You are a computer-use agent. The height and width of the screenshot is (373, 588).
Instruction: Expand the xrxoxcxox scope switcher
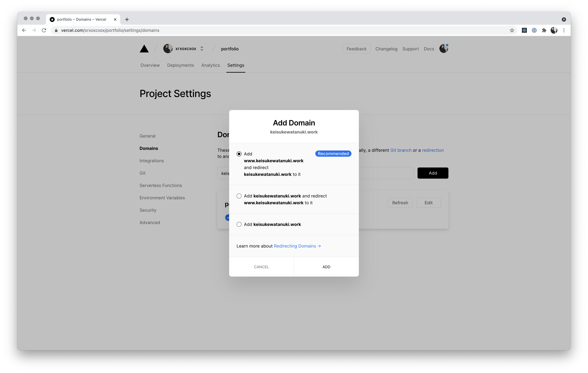coord(202,49)
